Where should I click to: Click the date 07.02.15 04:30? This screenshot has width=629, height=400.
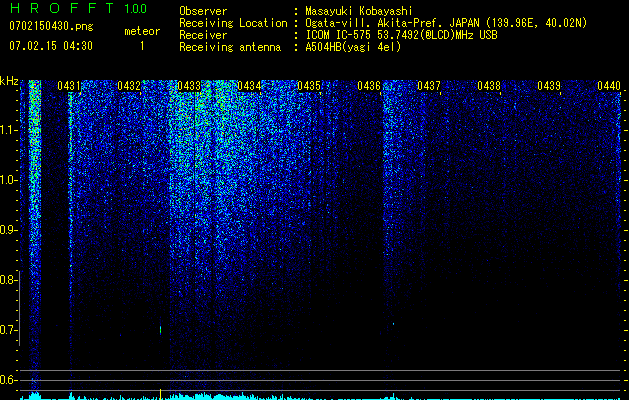click(x=51, y=46)
